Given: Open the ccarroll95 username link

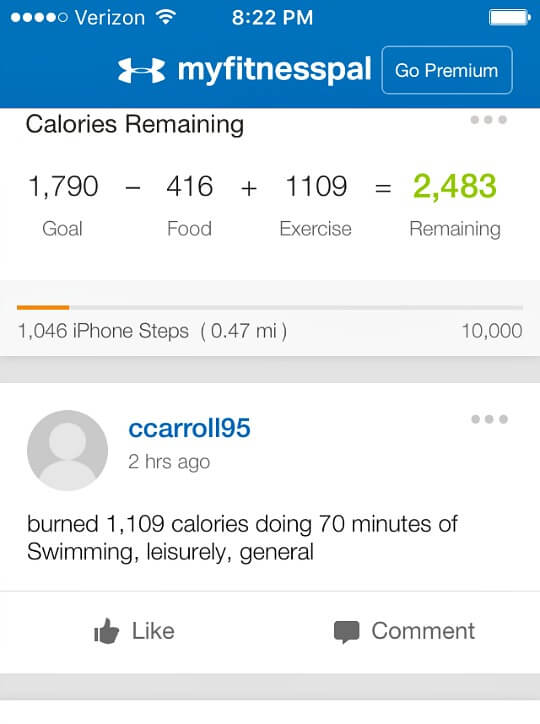Looking at the screenshot, I should 189,428.
